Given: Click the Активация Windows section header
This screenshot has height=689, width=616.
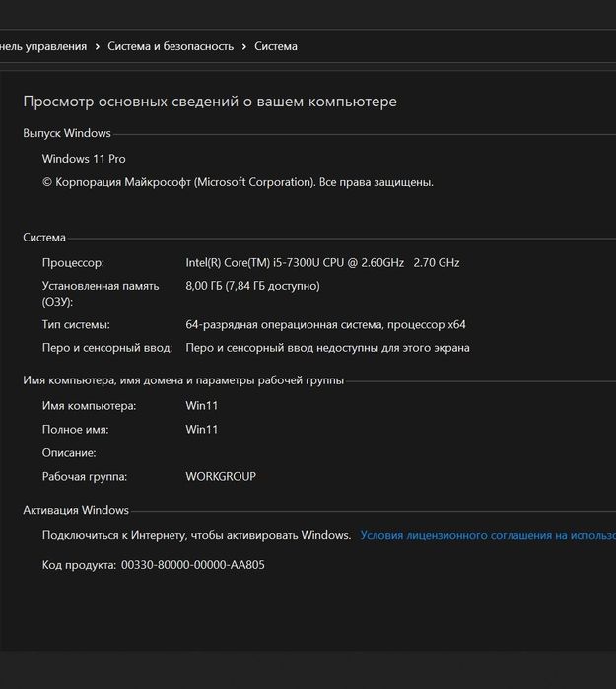Looking at the screenshot, I should pos(76,510).
